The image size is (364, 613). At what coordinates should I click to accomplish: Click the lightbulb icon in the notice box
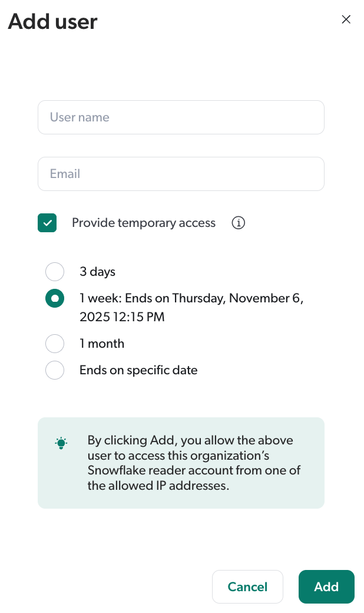point(61,443)
